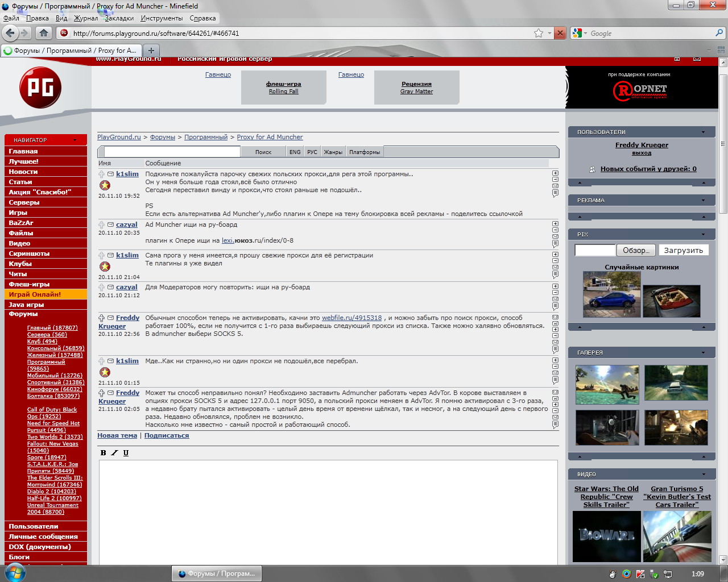This screenshot has height=582, width=728.
Task: Click Новая тема link
Action: [117, 435]
